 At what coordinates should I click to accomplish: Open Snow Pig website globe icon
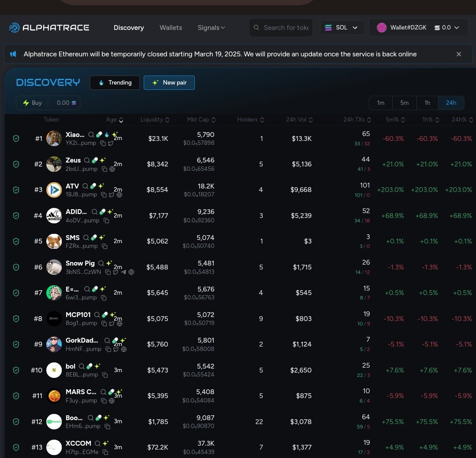[131, 272]
